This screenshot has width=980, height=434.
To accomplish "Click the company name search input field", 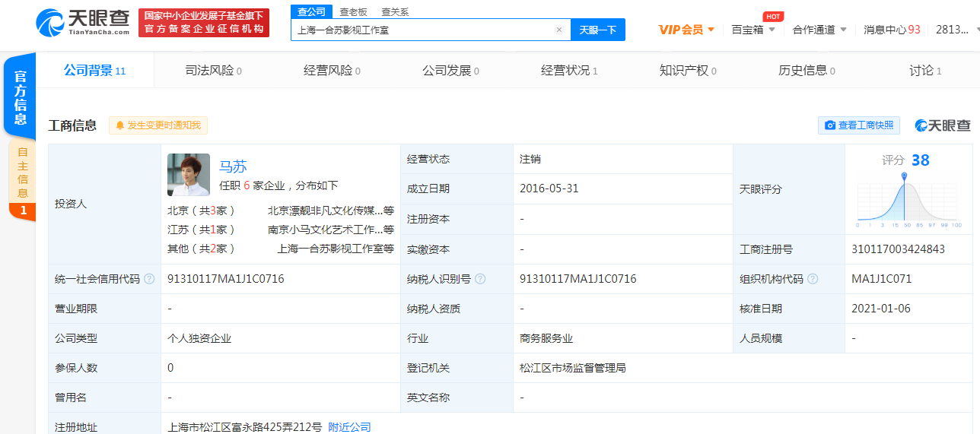I will [422, 30].
